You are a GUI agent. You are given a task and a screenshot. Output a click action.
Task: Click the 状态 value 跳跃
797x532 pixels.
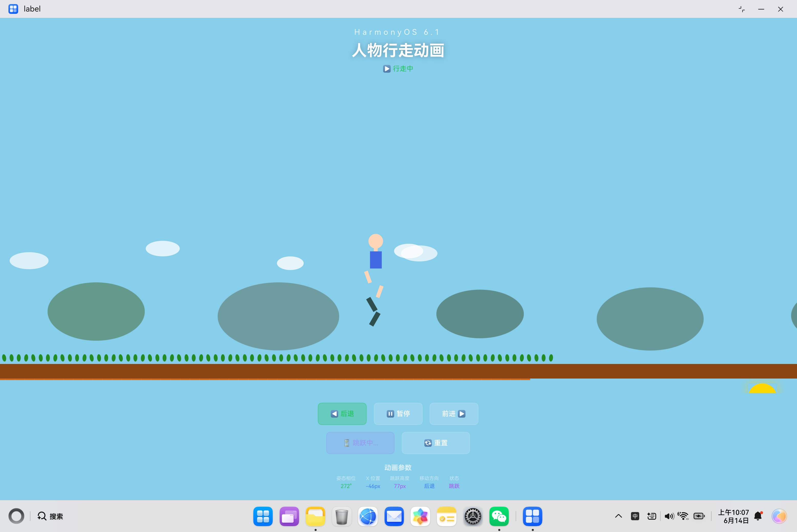[454, 486]
